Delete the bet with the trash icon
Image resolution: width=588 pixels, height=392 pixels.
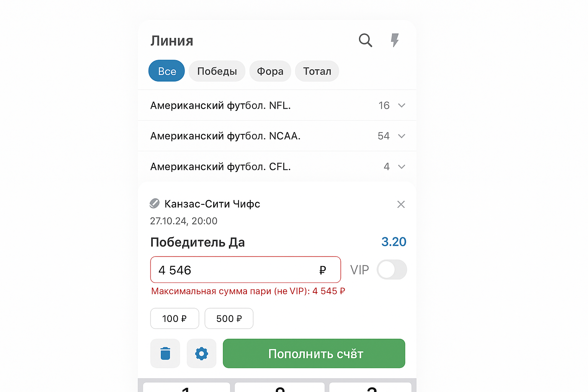(165, 353)
